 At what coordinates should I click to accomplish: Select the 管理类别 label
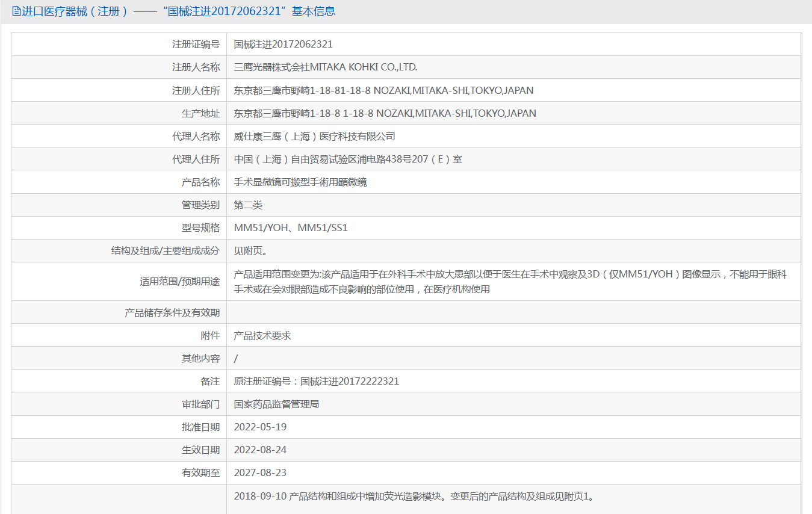click(x=201, y=205)
